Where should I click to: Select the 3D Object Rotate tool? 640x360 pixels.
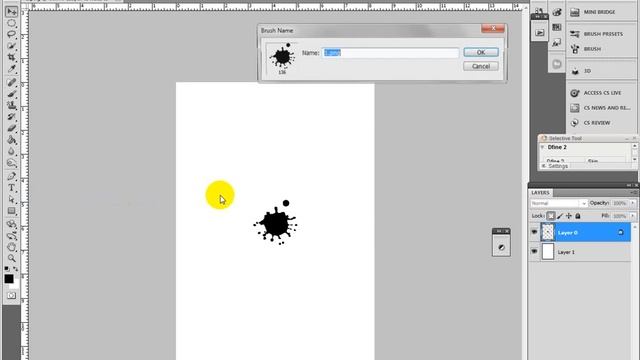[x=11, y=224]
